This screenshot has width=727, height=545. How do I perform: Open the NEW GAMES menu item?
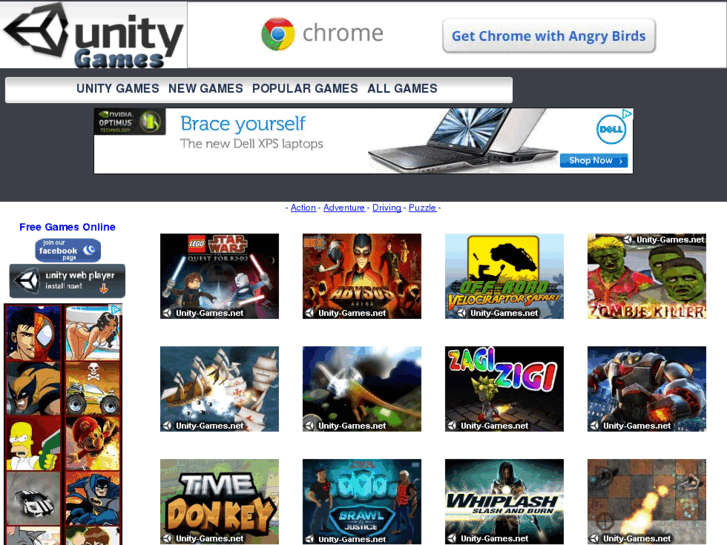(x=205, y=89)
